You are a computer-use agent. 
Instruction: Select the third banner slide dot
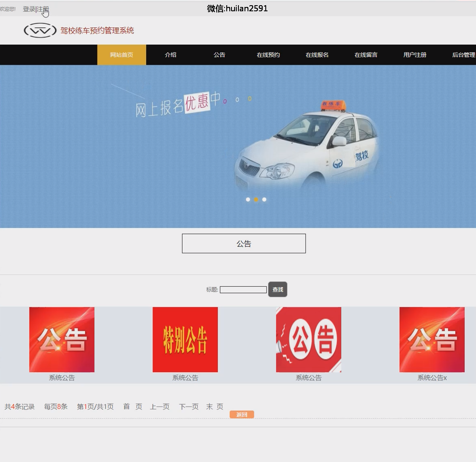[264, 200]
